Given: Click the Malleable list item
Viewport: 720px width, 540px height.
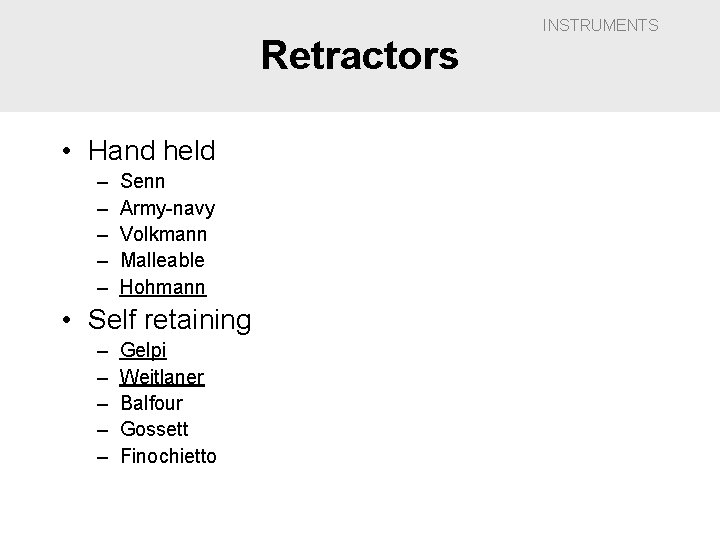Looking at the screenshot, I should pos(162,260).
